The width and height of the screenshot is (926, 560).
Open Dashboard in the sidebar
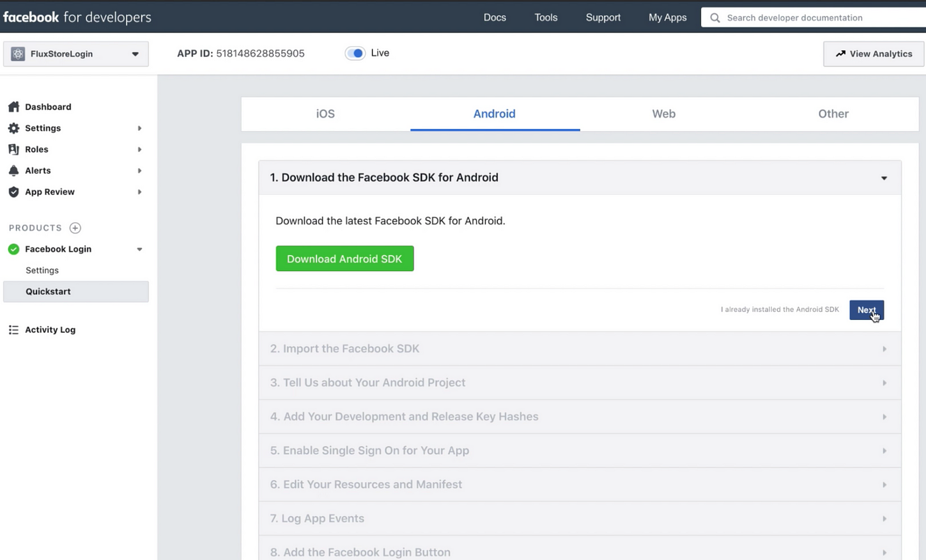(48, 106)
